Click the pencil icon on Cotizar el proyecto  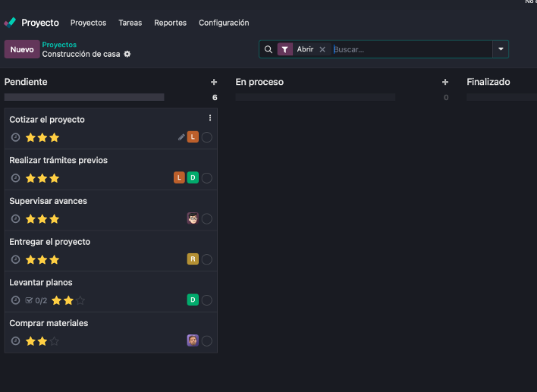coord(181,137)
